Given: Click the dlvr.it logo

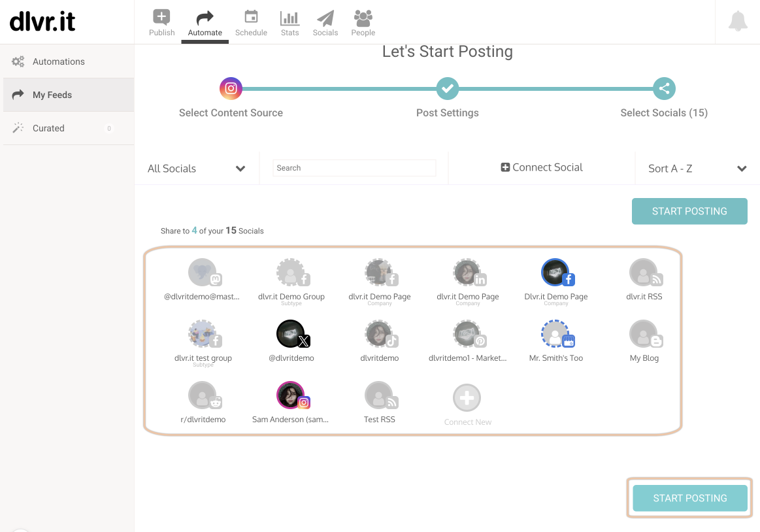Looking at the screenshot, I should [x=42, y=22].
